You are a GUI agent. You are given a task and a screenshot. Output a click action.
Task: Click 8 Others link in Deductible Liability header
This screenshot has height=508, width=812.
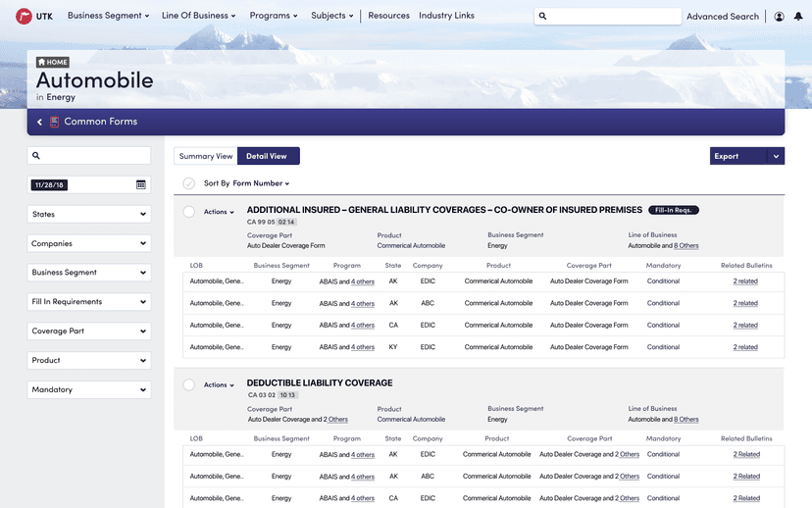click(685, 420)
